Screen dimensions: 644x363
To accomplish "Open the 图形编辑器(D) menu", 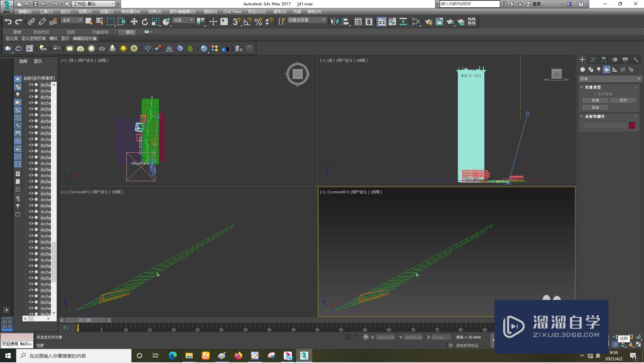I will point(182,12).
